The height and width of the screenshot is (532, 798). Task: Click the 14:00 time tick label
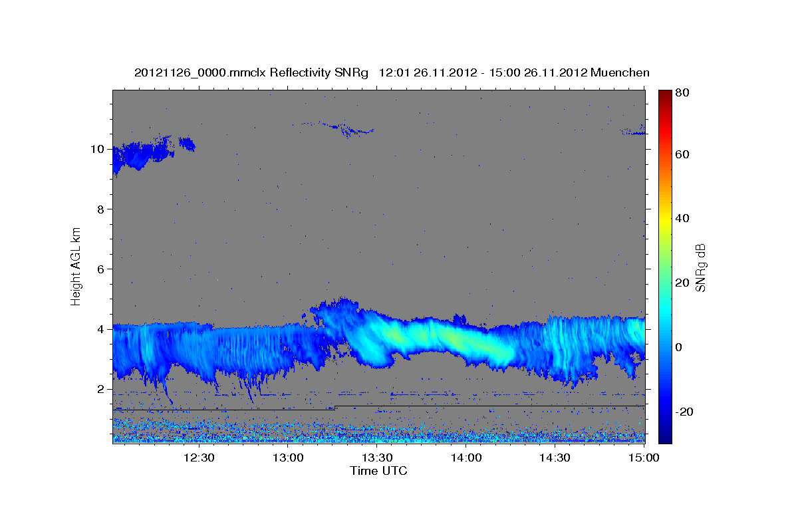[466, 458]
